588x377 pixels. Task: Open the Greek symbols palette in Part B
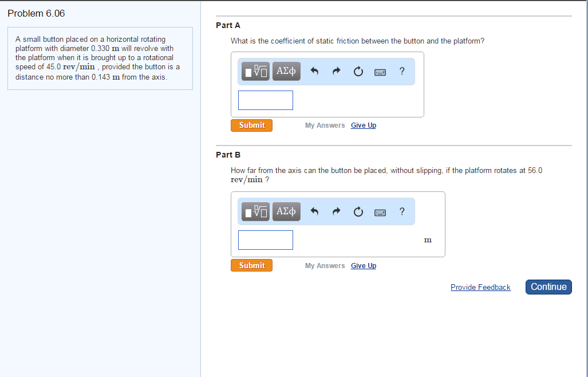pos(286,211)
